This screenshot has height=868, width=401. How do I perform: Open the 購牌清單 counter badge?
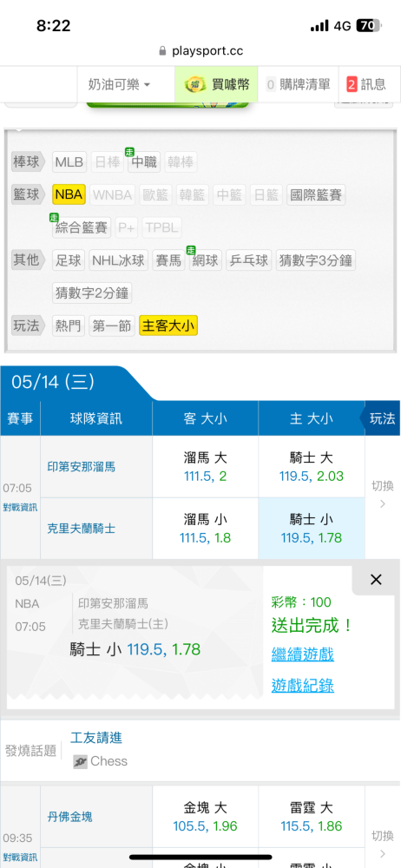tap(271, 84)
